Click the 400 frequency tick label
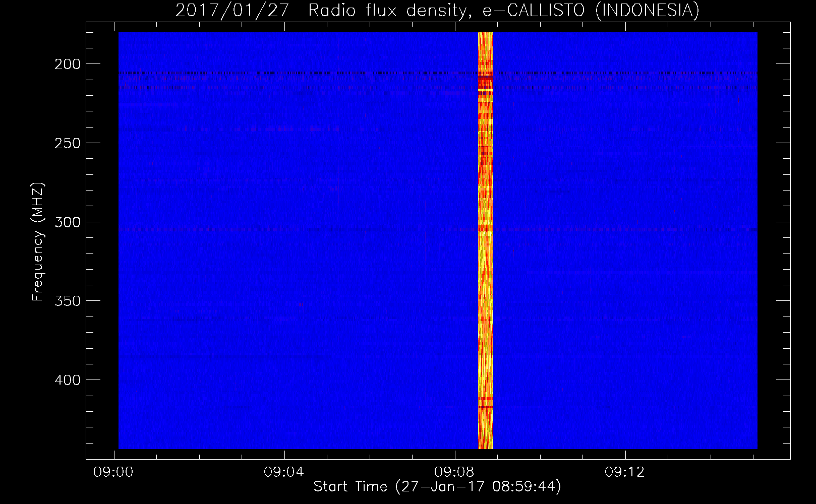The image size is (816, 504). point(67,380)
